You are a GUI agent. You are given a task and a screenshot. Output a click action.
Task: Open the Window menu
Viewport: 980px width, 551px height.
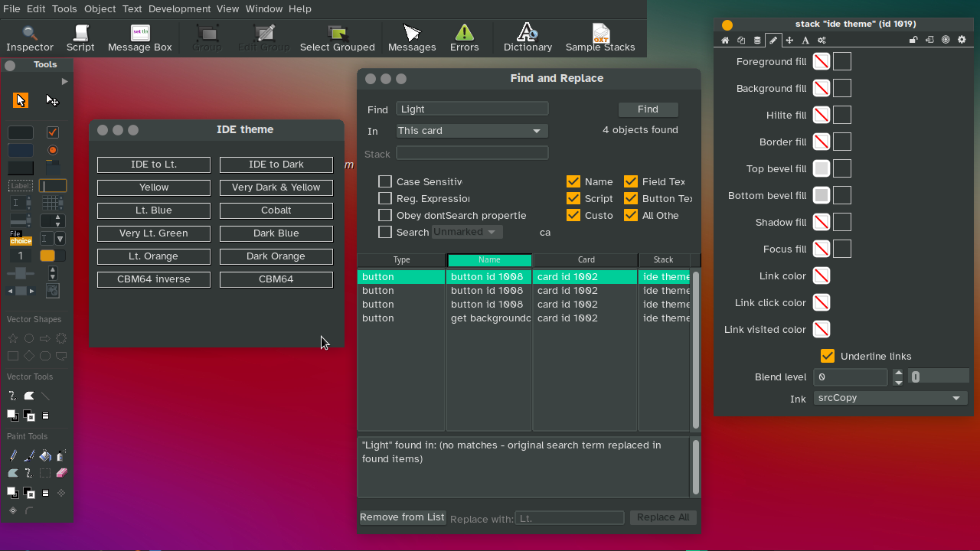coord(263,8)
